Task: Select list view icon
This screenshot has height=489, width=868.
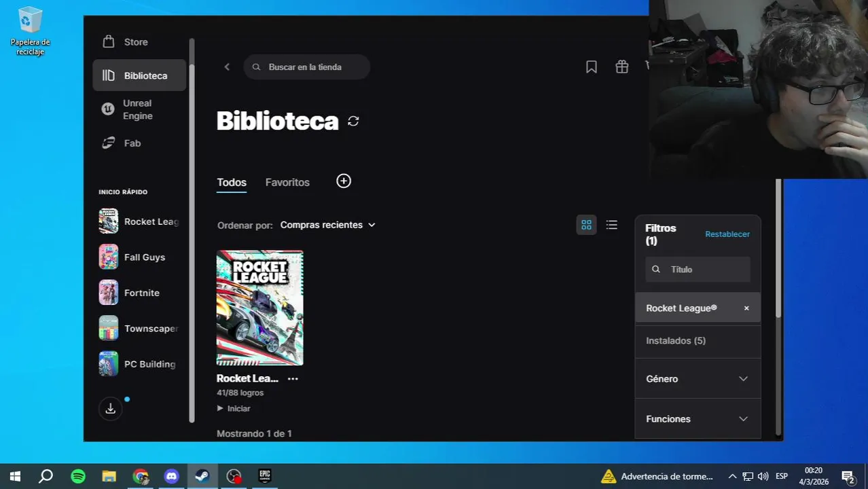Action: tap(612, 225)
